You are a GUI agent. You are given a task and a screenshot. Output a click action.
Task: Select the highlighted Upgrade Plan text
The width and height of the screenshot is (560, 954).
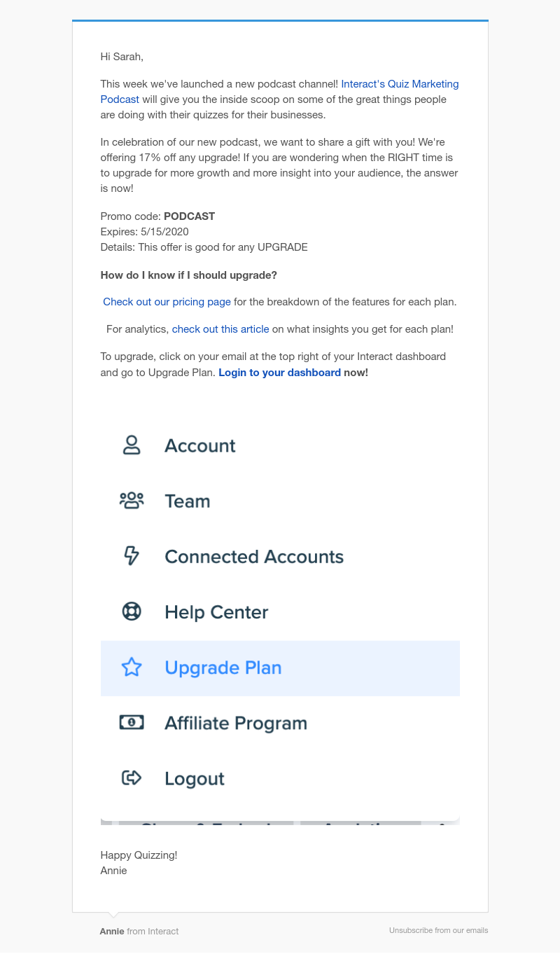(x=223, y=668)
